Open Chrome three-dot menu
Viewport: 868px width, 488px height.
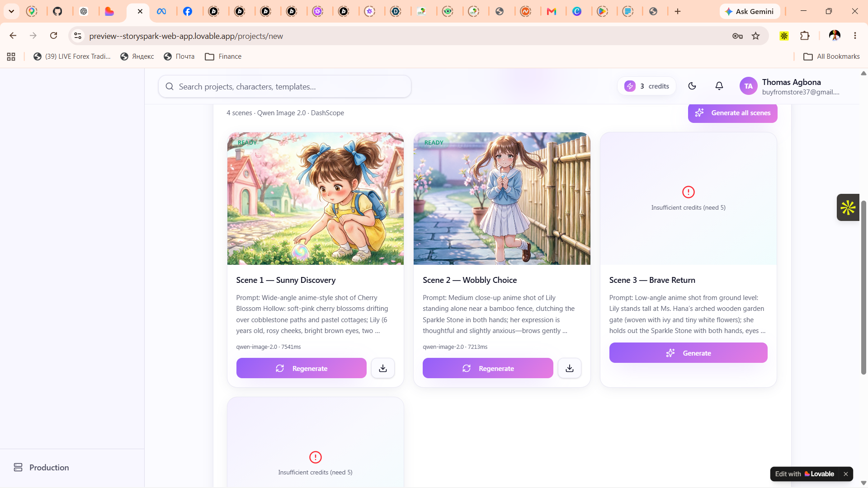click(x=855, y=36)
